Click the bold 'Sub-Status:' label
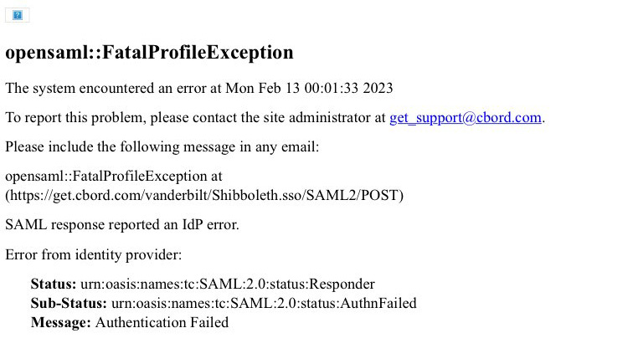 69,303
